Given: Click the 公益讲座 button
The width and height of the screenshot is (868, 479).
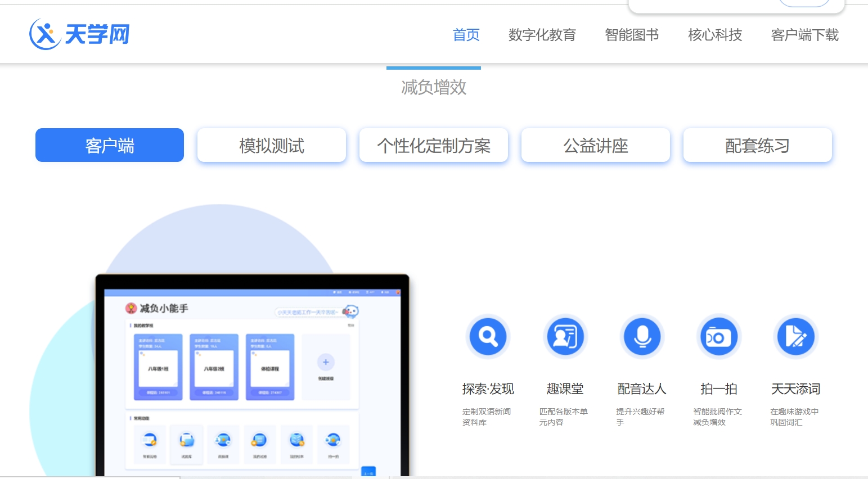Looking at the screenshot, I should 595,145.
